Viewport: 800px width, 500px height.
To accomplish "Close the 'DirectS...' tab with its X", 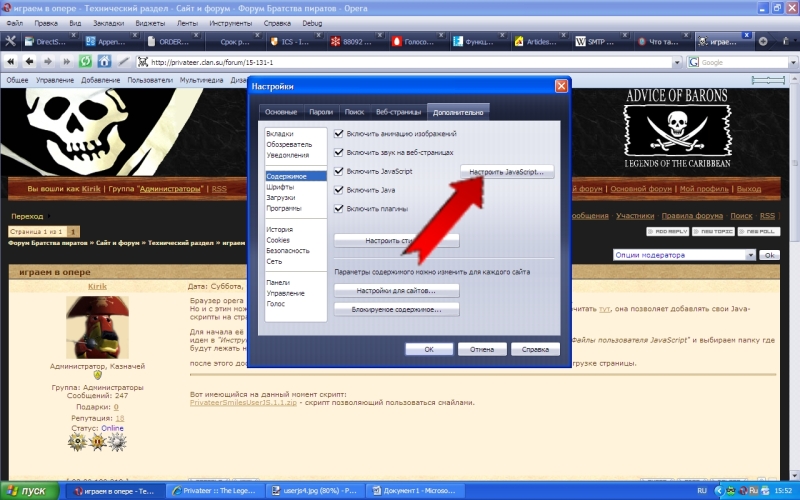I will click(73, 35).
